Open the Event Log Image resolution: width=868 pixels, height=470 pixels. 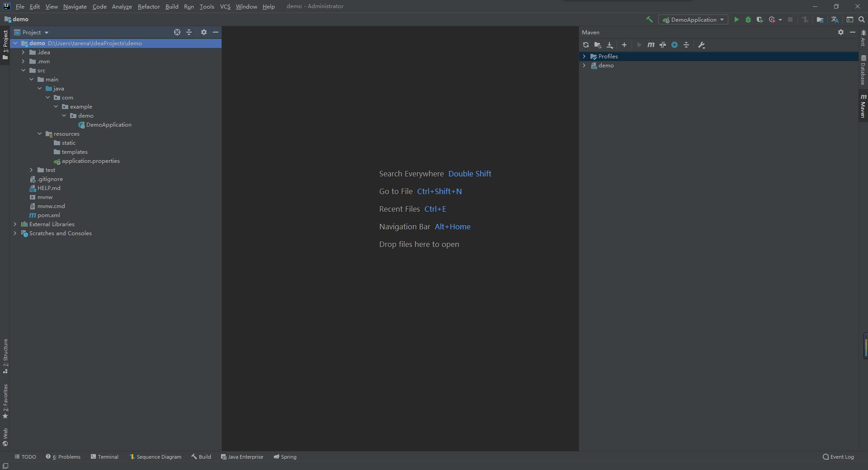click(838, 457)
